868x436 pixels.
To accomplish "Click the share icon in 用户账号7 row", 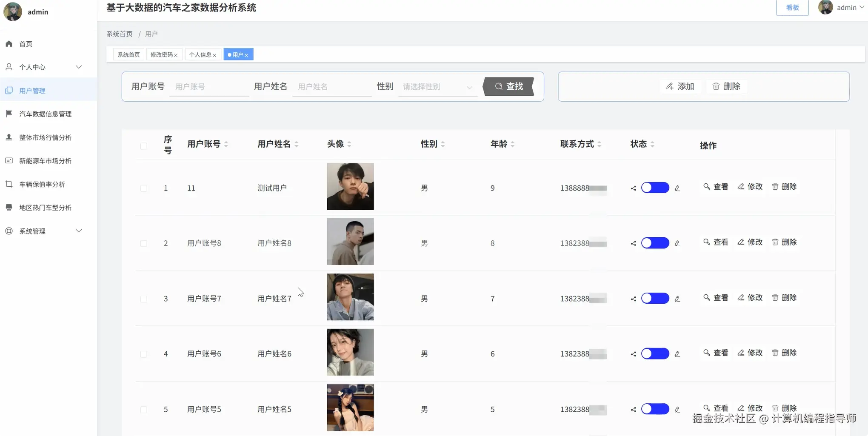I will tap(634, 299).
